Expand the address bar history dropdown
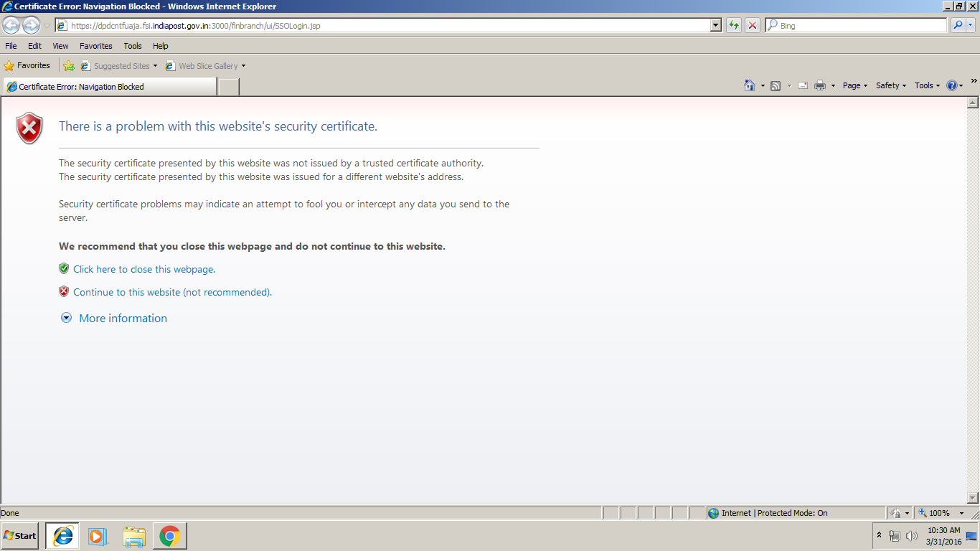The width and height of the screenshot is (980, 551). pos(715,25)
